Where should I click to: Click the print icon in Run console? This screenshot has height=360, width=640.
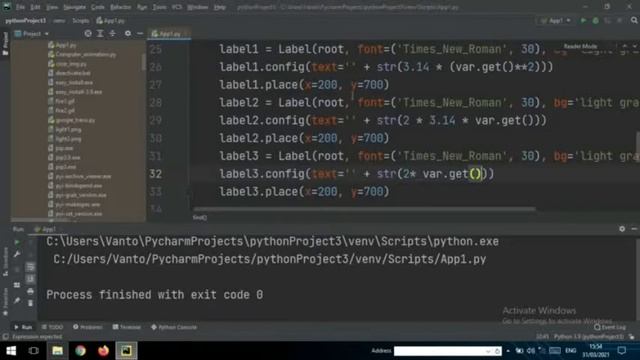pos(30,291)
